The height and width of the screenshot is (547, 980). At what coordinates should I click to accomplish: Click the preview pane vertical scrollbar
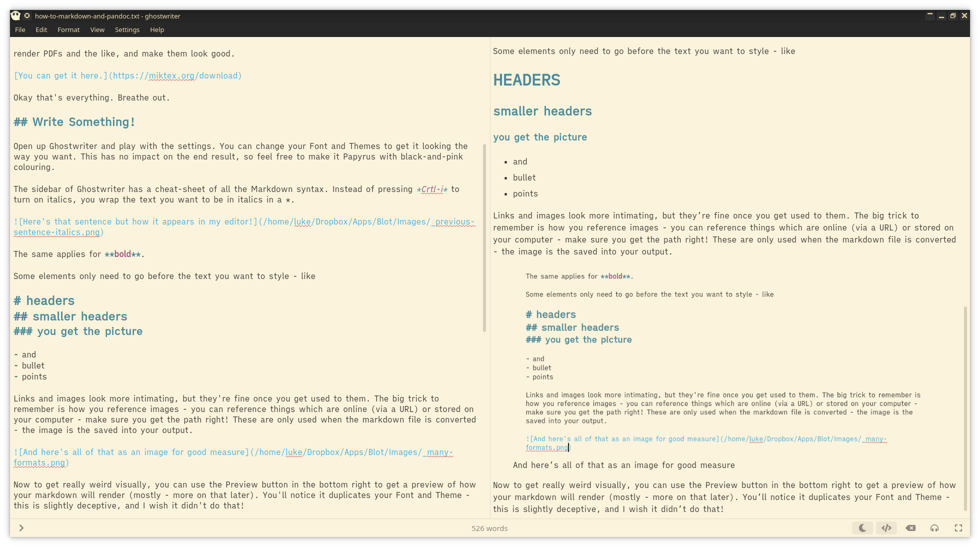[x=965, y=408]
